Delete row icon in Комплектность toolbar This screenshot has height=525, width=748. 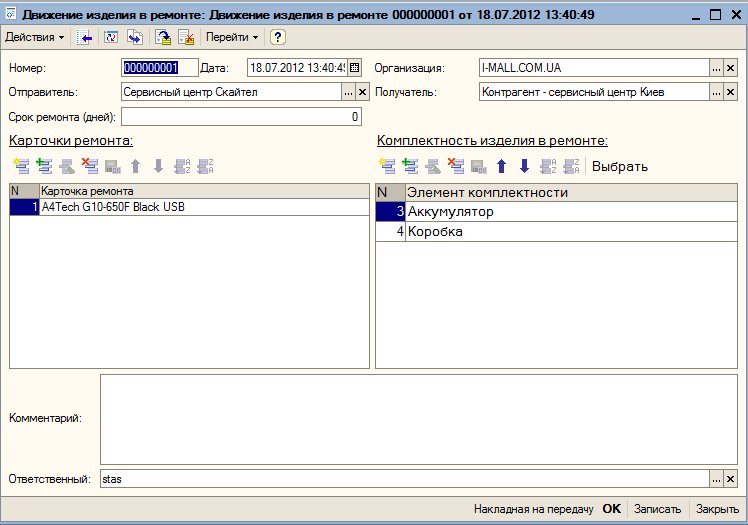point(456,166)
